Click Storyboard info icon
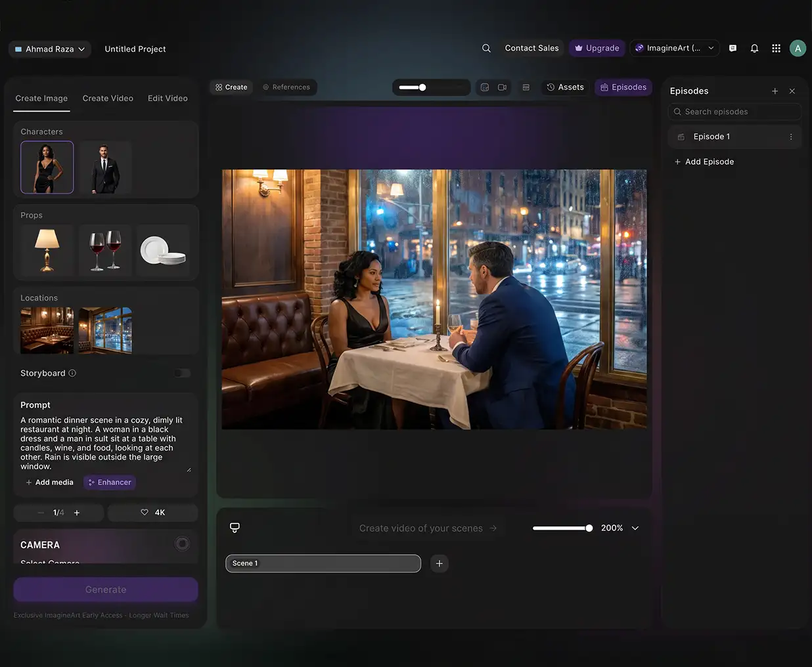Screen dimensions: 812x667 pyautogui.click(x=72, y=373)
